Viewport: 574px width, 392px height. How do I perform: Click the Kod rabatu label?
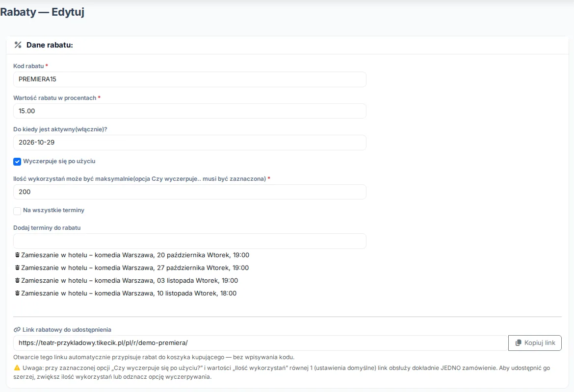28,66
